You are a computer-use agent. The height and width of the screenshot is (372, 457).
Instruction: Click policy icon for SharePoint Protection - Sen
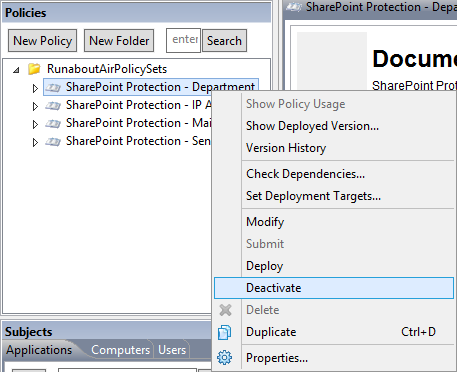pos(53,142)
